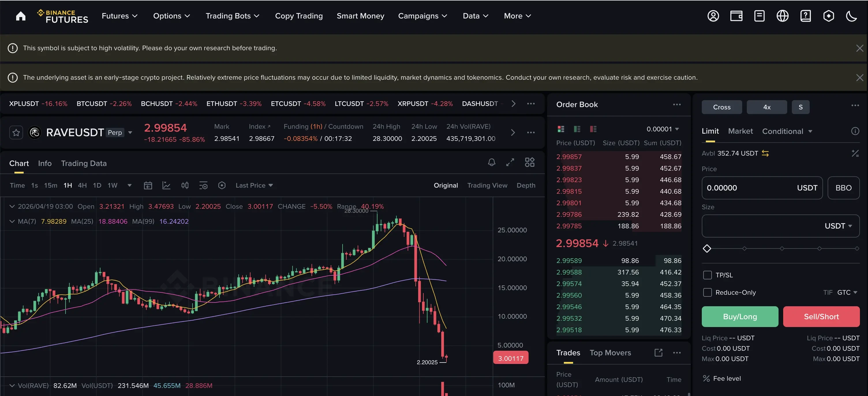
Task: Switch to the Trading Data tab
Action: tap(84, 163)
